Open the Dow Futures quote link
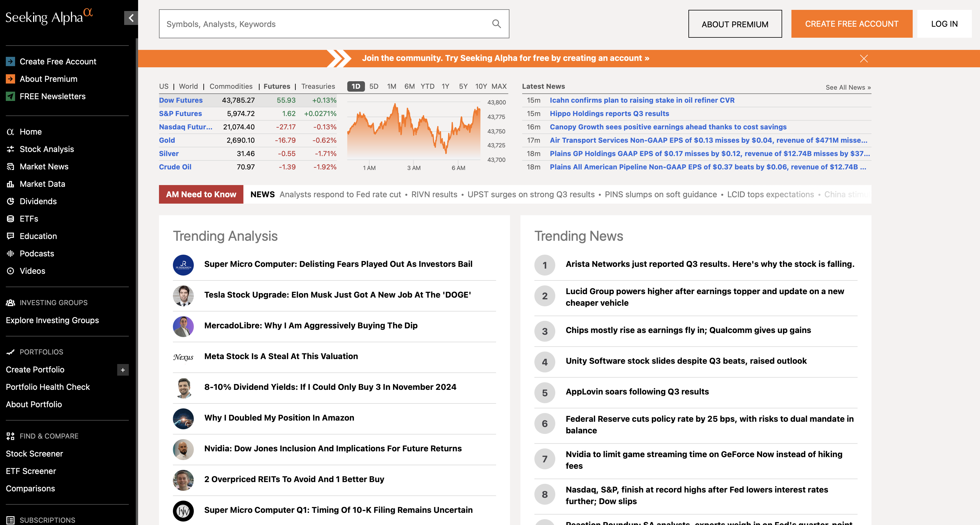The image size is (980, 525). click(x=181, y=100)
